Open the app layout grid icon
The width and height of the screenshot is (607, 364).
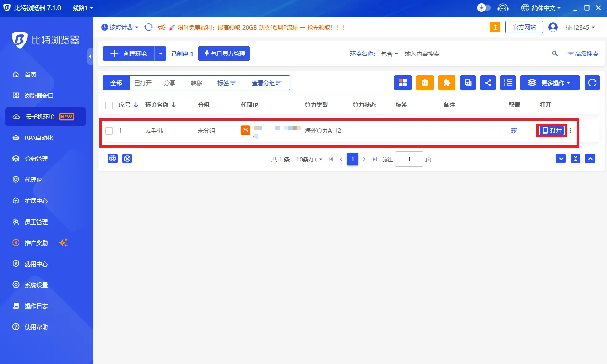click(402, 83)
